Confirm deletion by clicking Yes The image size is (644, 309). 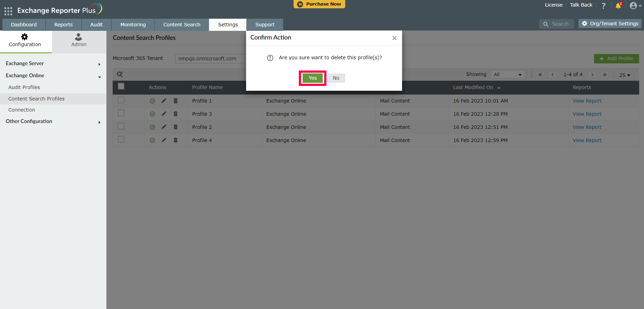[x=313, y=78]
